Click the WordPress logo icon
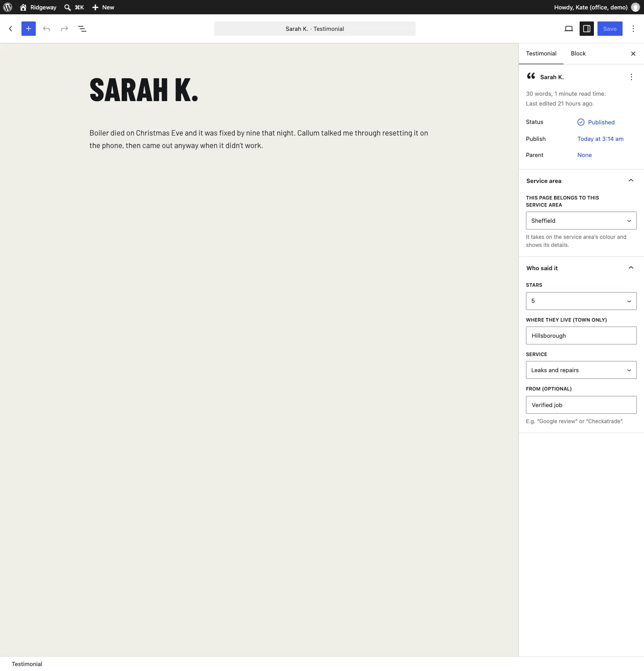Viewport: 644px width, 671px height. (8, 7)
